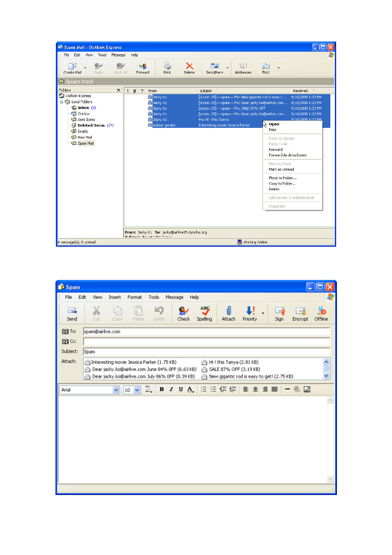
Task: Click the Send/Recv toolbar icon
Action: tap(214, 66)
